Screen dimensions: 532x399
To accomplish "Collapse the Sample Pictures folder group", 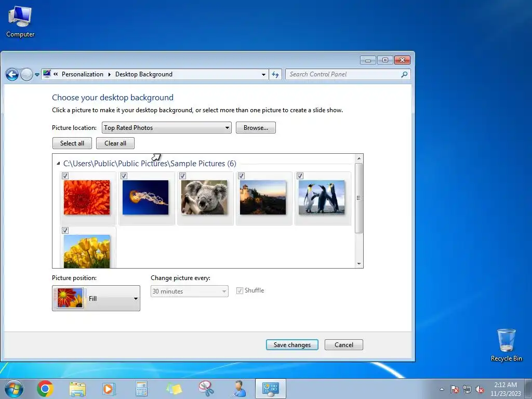I will coord(58,164).
